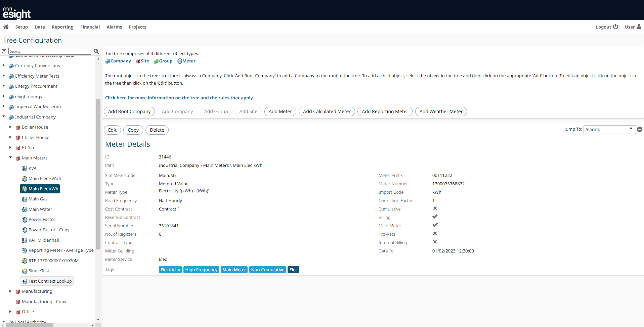The height and width of the screenshot is (327, 644).
Task: Click the Main Elec kVArh meter icon
Action: (x=25, y=179)
